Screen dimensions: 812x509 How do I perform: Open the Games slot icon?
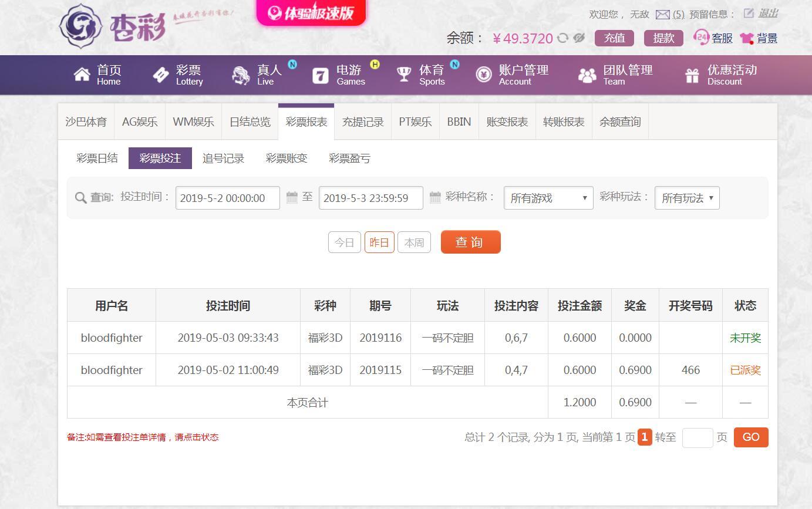321,75
